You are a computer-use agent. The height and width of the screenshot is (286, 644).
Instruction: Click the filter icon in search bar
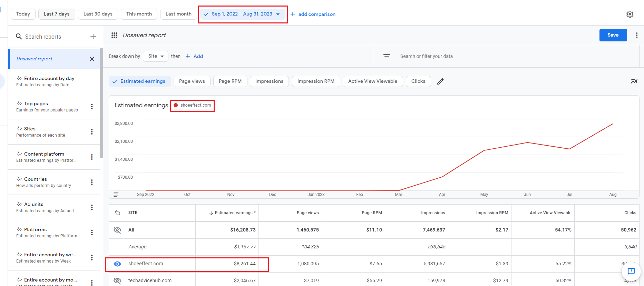tap(387, 56)
